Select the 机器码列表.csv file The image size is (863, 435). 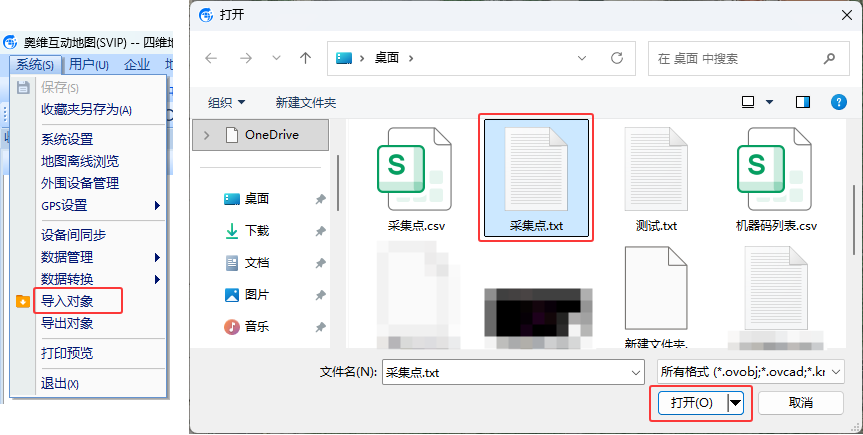[776, 179]
